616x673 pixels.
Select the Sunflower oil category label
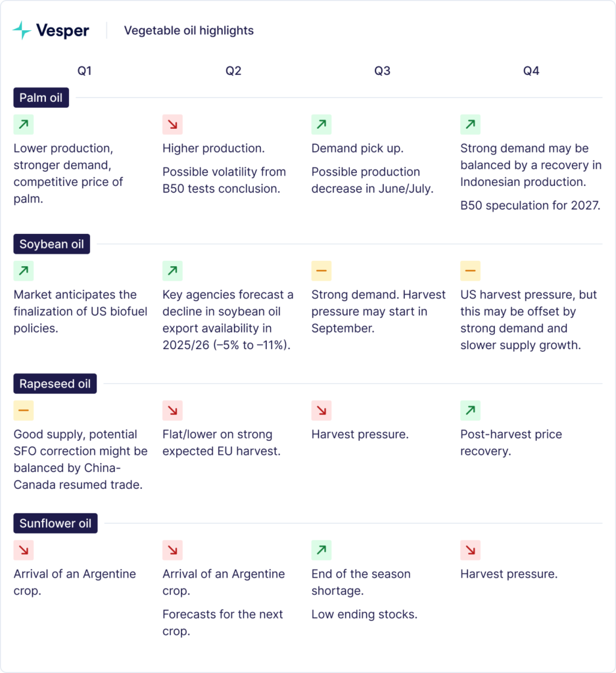point(55,524)
